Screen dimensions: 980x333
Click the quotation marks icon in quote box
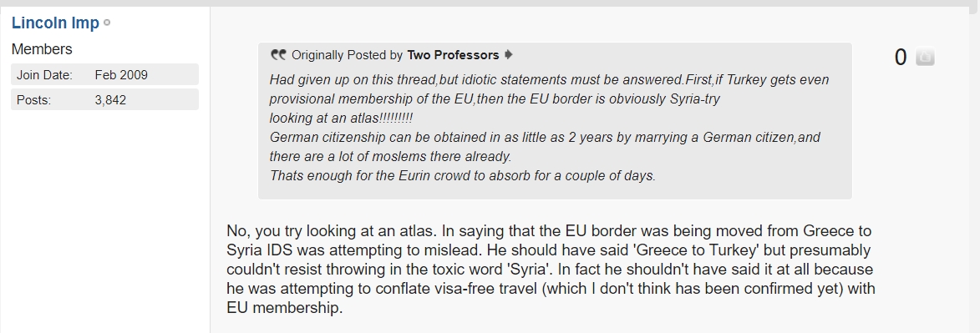[x=278, y=55]
